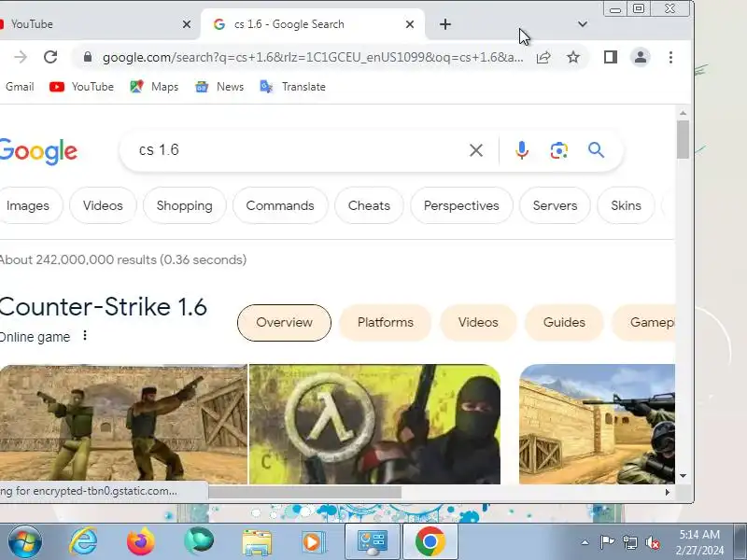The image size is (747, 560).
Task: Submit search with the magnifier icon
Action: [596, 150]
